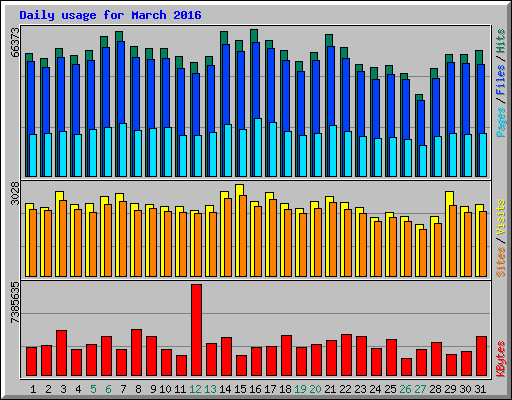
Task: Click the blue Files bar for day 7
Action: pyautogui.click(x=121, y=82)
